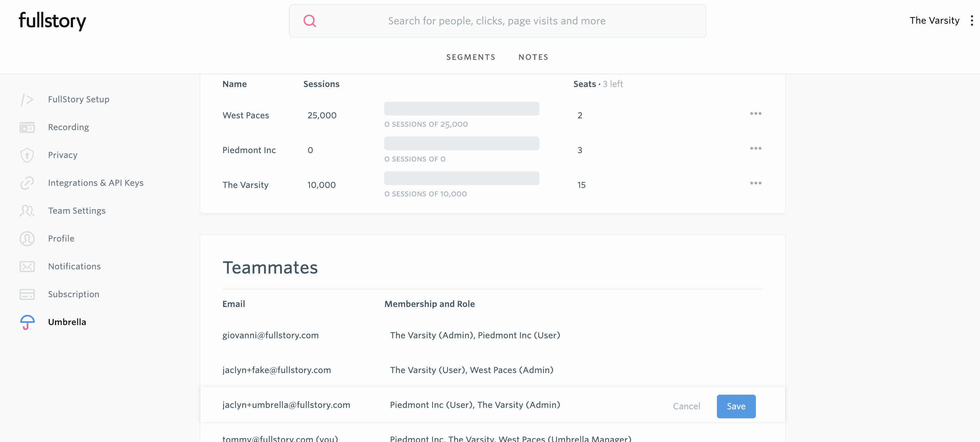The image size is (980, 442).
Task: Click the seats value 3 for Piedmont Inc
Action: tap(580, 150)
